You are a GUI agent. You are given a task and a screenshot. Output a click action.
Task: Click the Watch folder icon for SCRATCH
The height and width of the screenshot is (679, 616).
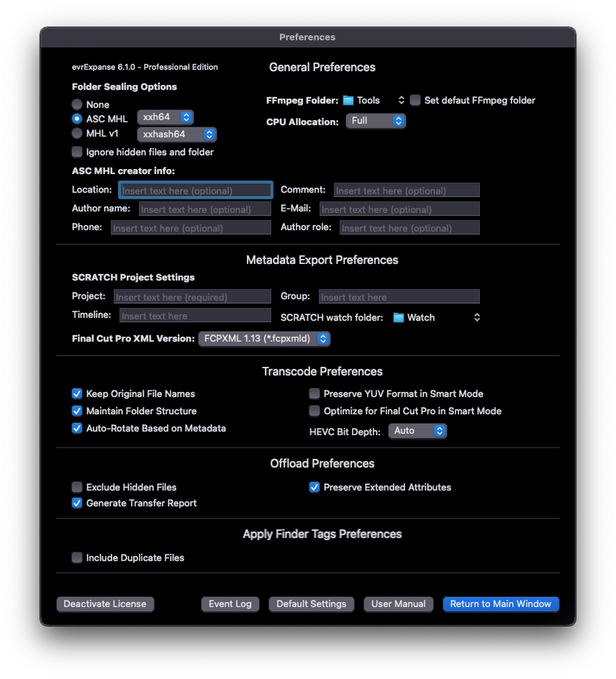(399, 317)
